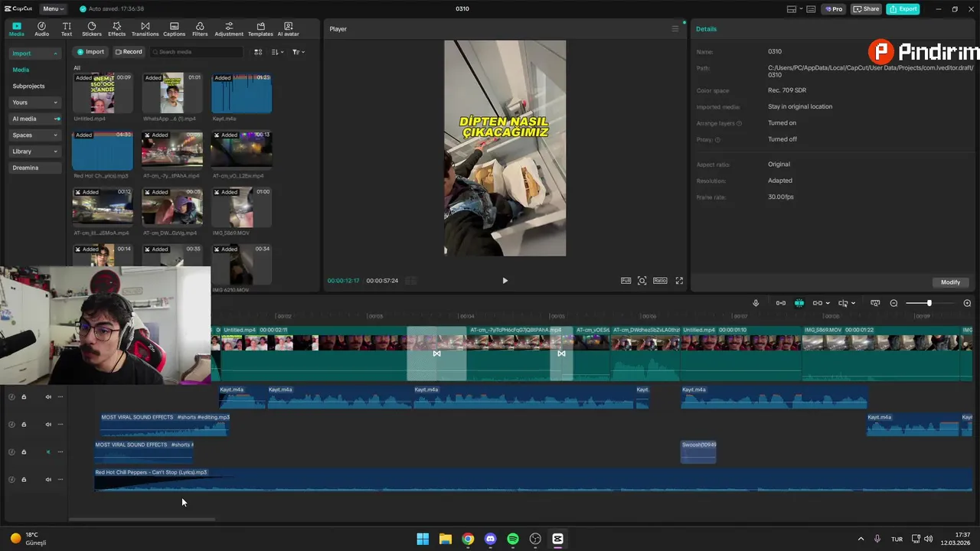Switch media view to grid layout icon
This screenshot has height=551, width=980.
tap(258, 52)
